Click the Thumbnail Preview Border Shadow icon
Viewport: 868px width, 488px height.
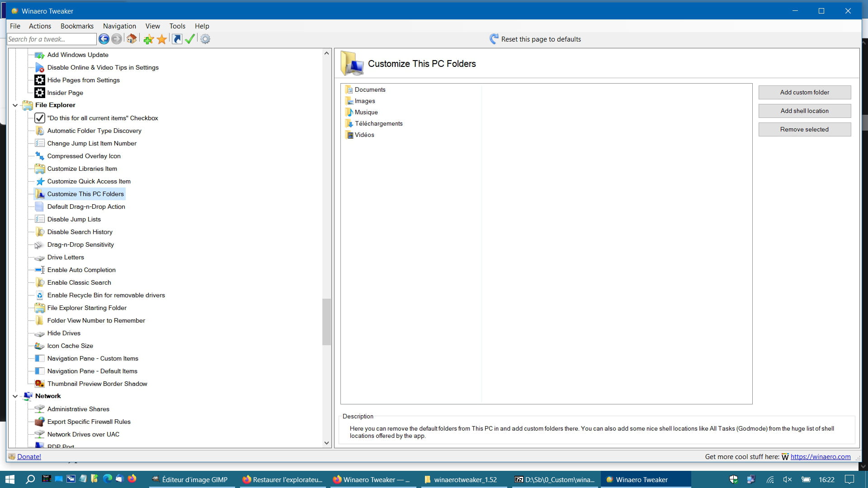coord(40,384)
